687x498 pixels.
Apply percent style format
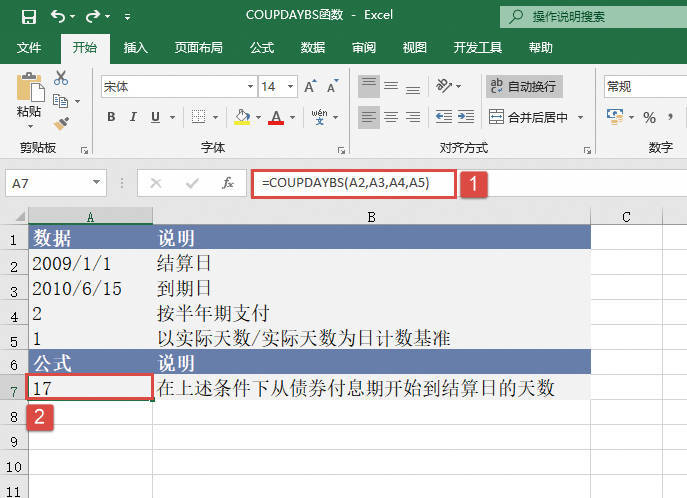(x=649, y=117)
